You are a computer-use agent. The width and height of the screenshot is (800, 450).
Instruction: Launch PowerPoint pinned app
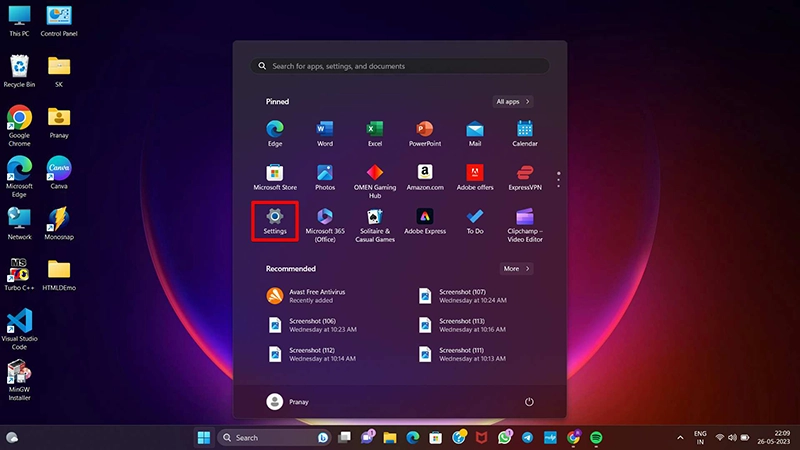(424, 134)
